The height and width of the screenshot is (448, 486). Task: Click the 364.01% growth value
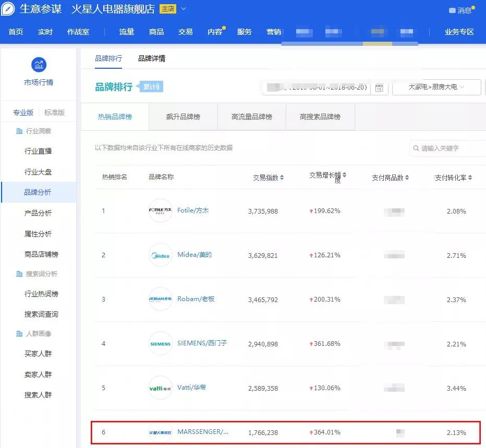(325, 432)
